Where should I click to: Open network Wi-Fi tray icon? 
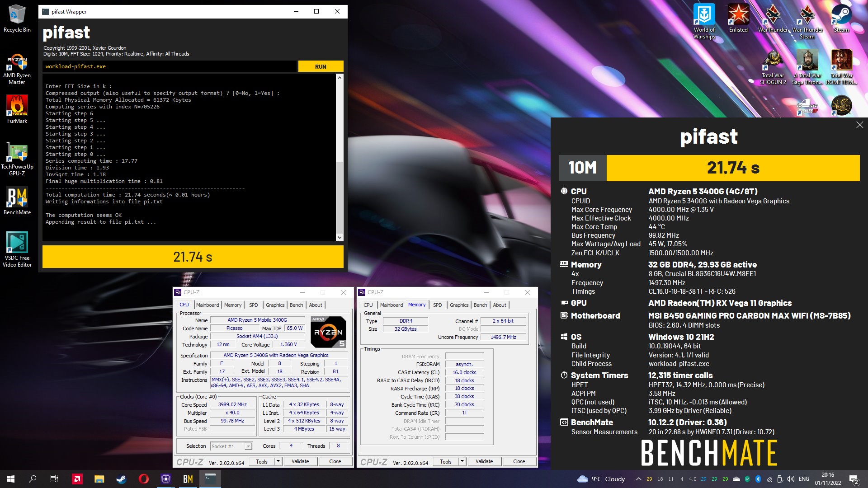(x=769, y=479)
